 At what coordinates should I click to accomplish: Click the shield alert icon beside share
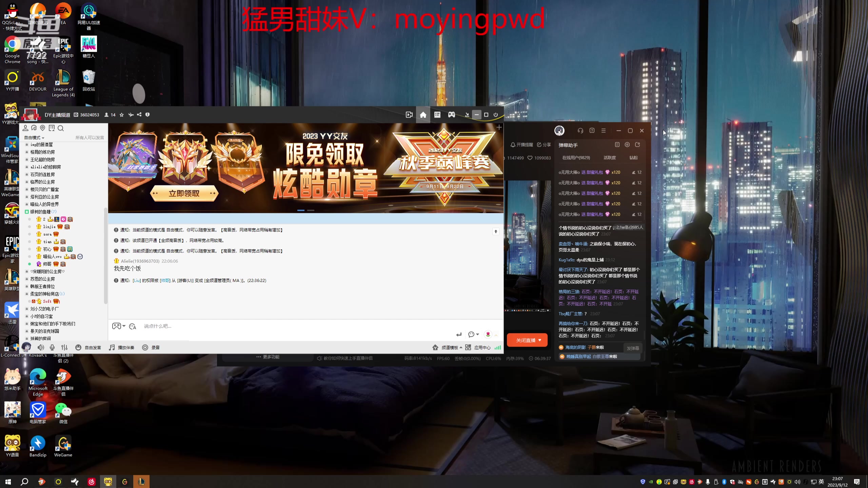(147, 115)
